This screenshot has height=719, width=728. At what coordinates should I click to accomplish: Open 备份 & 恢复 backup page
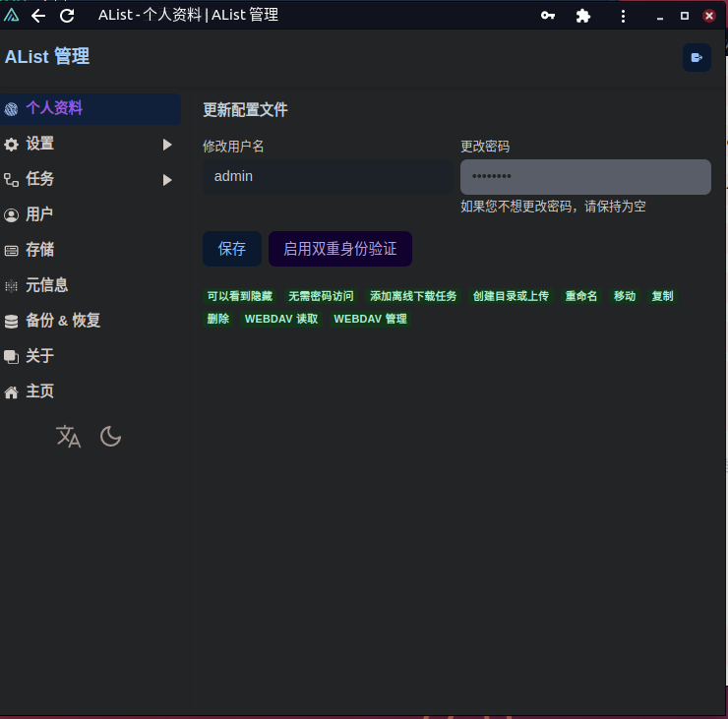pos(62,321)
